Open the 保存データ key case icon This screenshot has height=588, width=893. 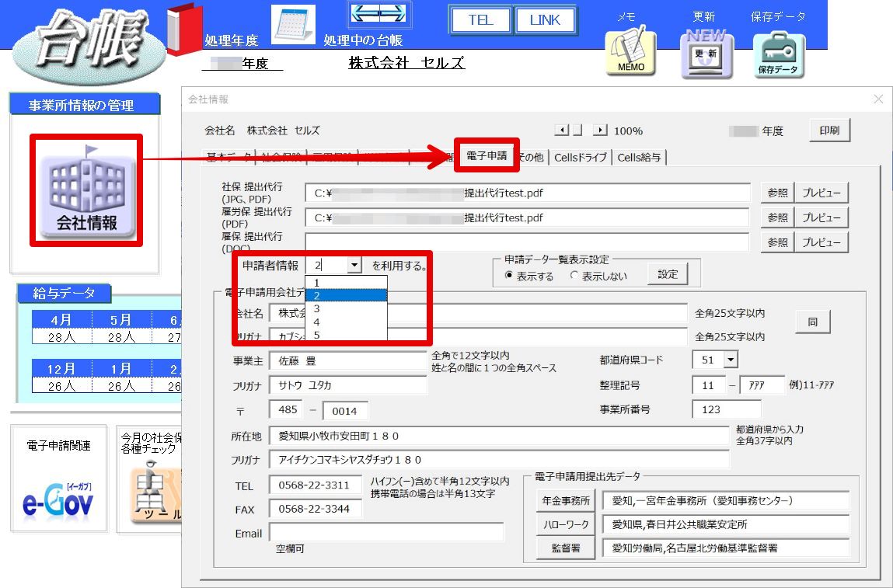click(779, 54)
